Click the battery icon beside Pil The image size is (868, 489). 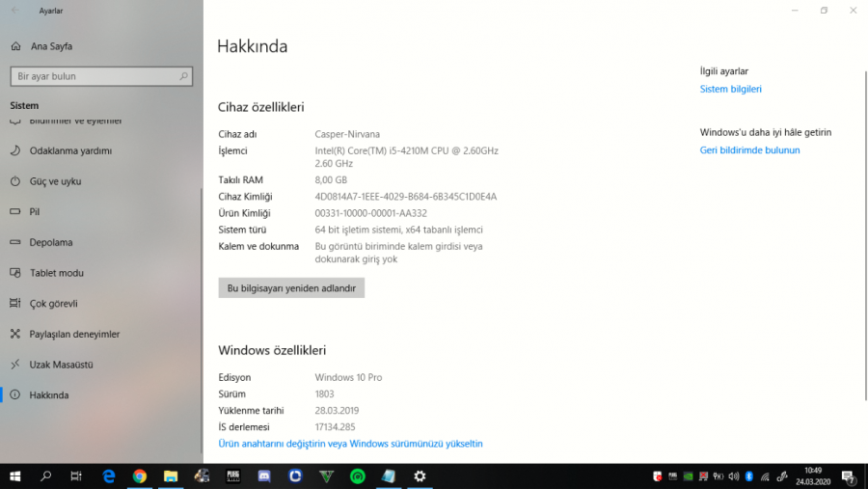pos(15,211)
